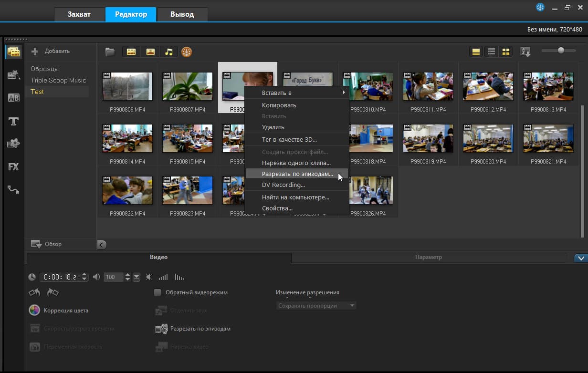Choose Разрезать по эпизодам in context menu
This screenshot has height=373, width=588.
click(x=297, y=174)
